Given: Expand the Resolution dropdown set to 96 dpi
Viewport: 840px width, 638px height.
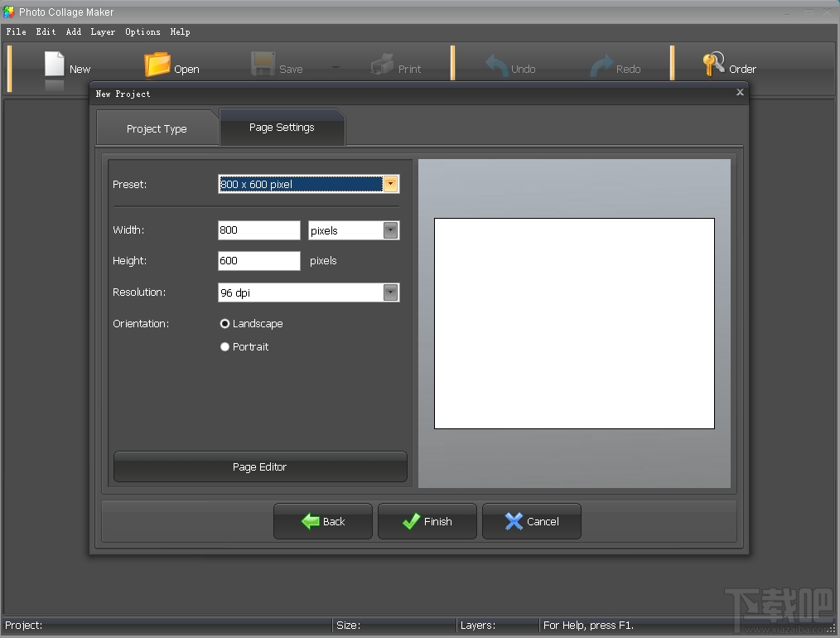Looking at the screenshot, I should 389,292.
